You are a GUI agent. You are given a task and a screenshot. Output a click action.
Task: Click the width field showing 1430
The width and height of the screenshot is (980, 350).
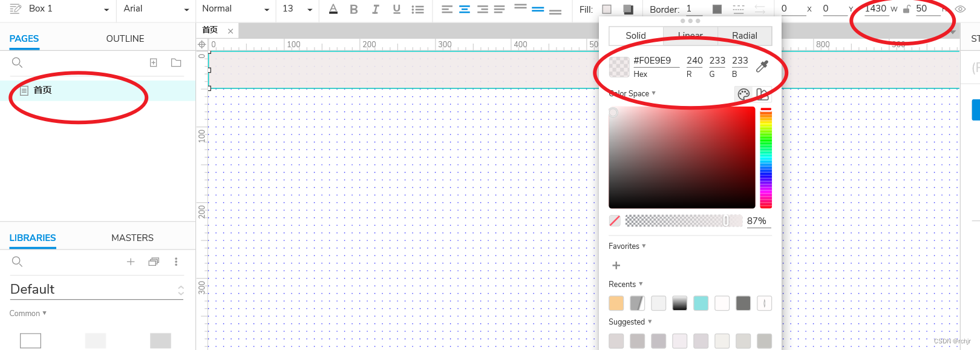pyautogui.click(x=875, y=8)
